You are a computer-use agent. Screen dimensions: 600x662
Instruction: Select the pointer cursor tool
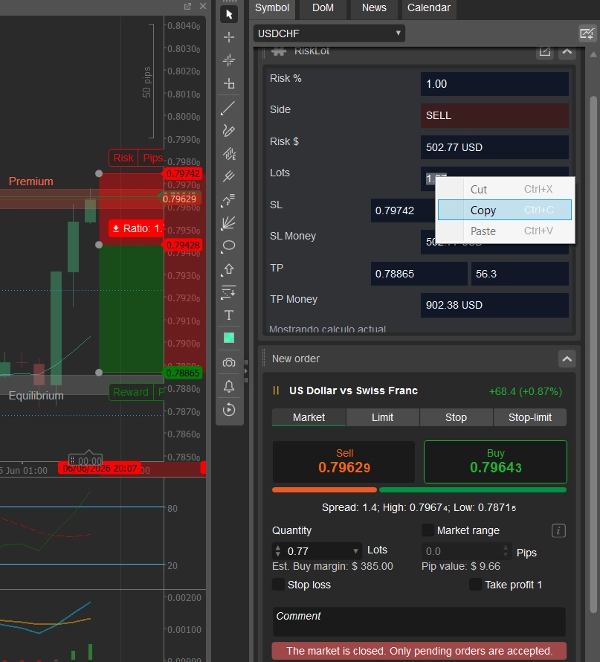coord(229,15)
